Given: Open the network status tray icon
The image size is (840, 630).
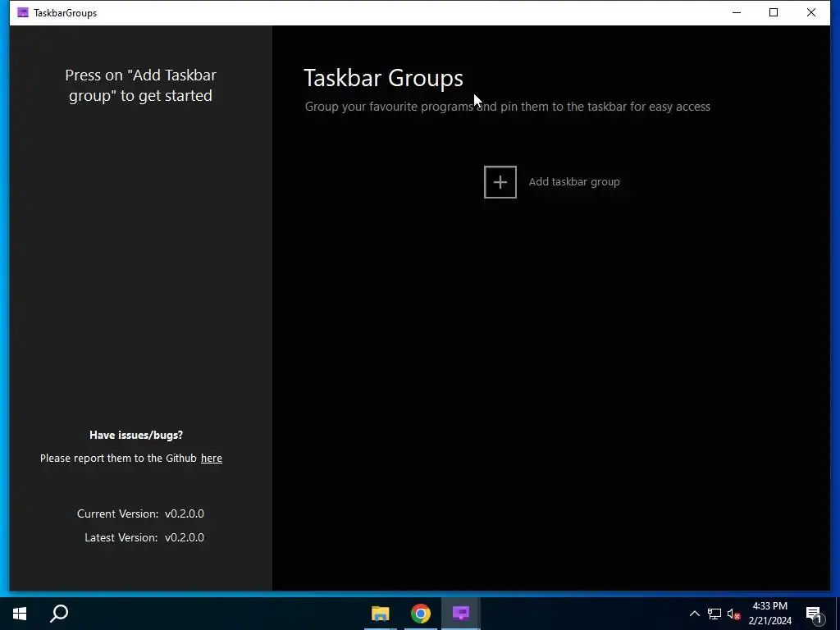Looking at the screenshot, I should tap(714, 614).
